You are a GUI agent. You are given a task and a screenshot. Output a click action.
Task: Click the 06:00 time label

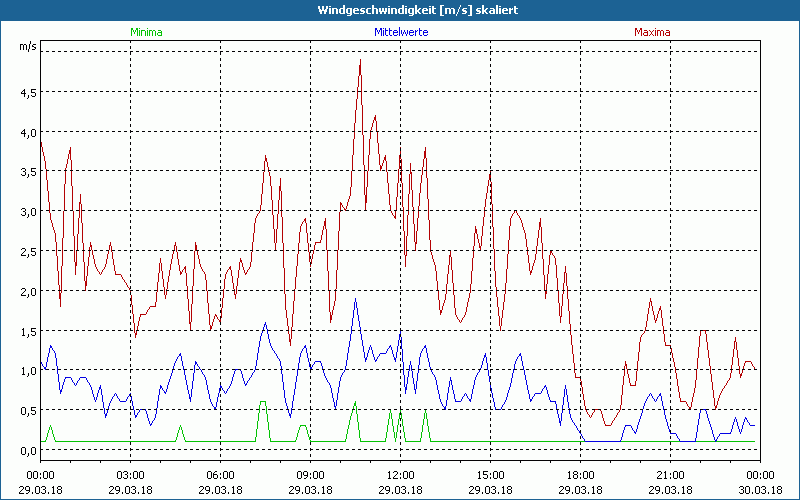pyautogui.click(x=220, y=475)
